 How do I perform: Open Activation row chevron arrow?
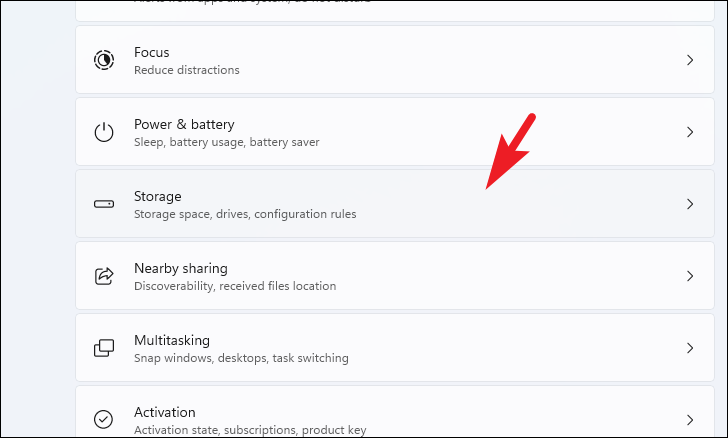pyautogui.click(x=690, y=420)
